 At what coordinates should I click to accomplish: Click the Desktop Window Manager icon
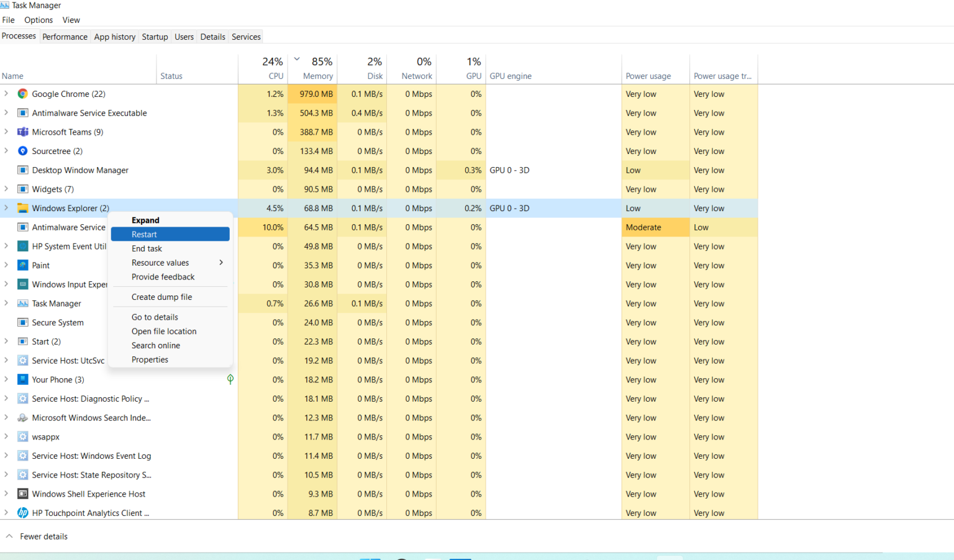(x=22, y=169)
